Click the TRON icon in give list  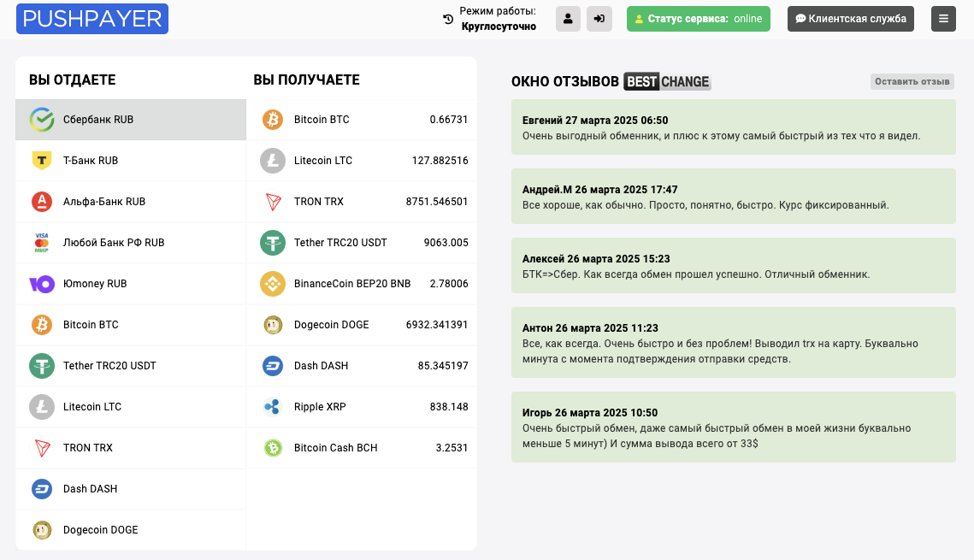click(42, 448)
